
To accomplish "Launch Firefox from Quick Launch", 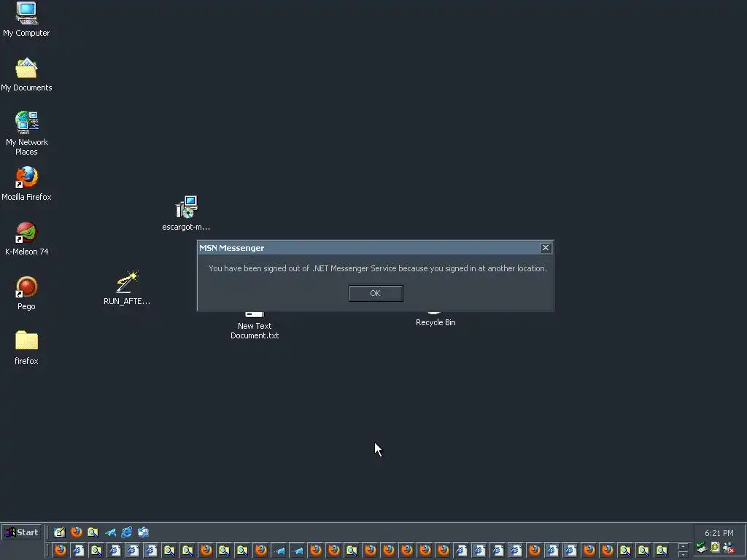I will pyautogui.click(x=76, y=532).
